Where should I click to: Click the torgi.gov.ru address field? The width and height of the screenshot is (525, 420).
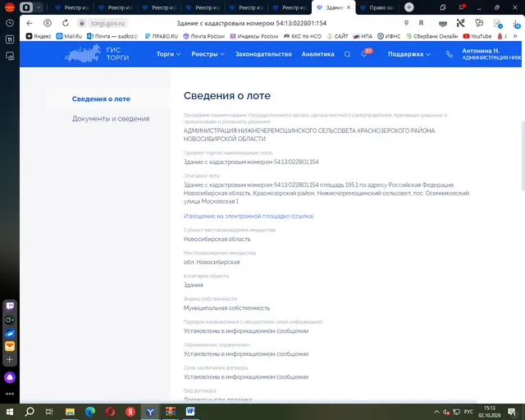click(x=107, y=23)
